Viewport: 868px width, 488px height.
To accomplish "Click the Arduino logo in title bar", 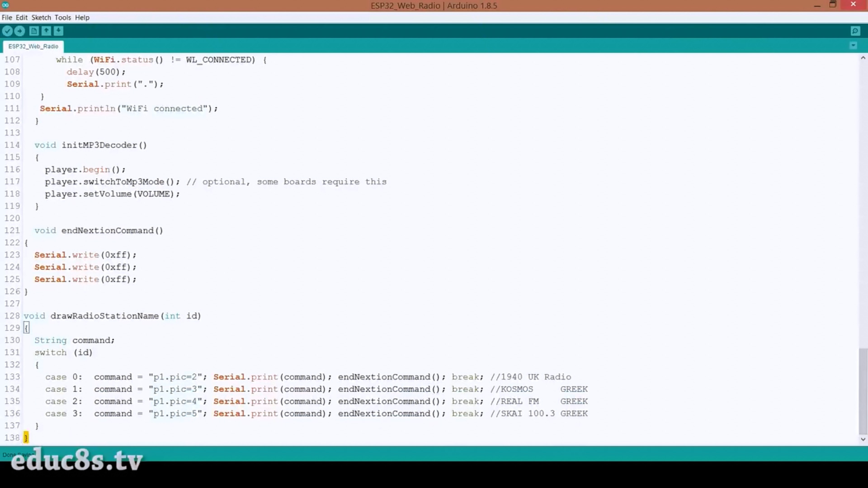I will click(x=5, y=5).
